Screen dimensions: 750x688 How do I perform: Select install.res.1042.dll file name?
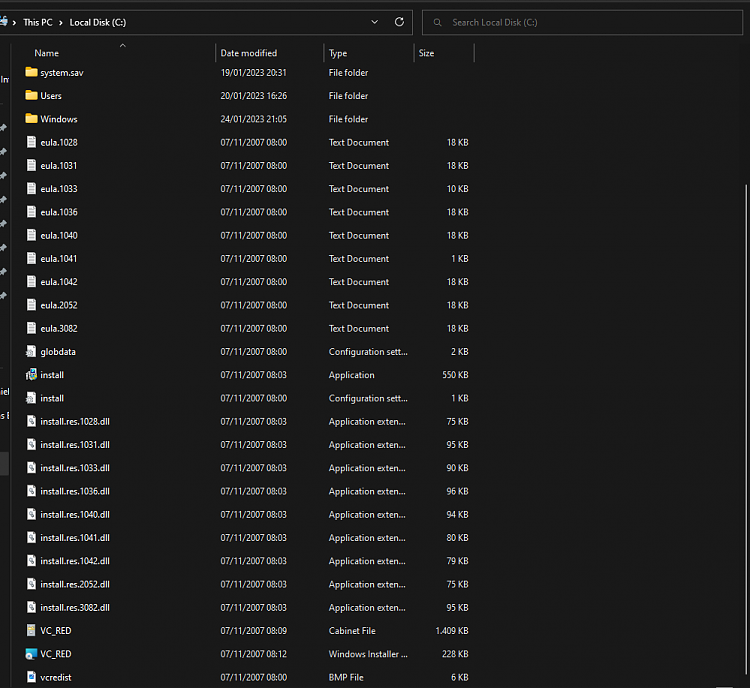75,561
